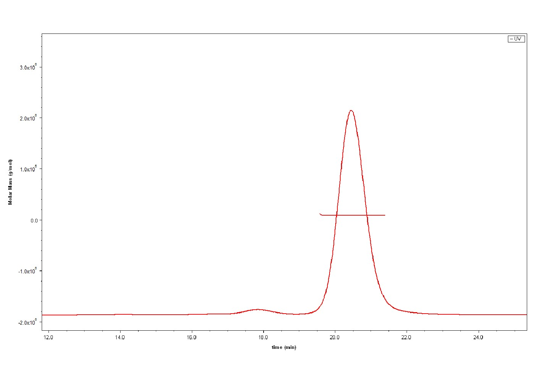Click the right end of the horizontal molar mass line
This screenshot has width=535, height=392.
(384, 215)
